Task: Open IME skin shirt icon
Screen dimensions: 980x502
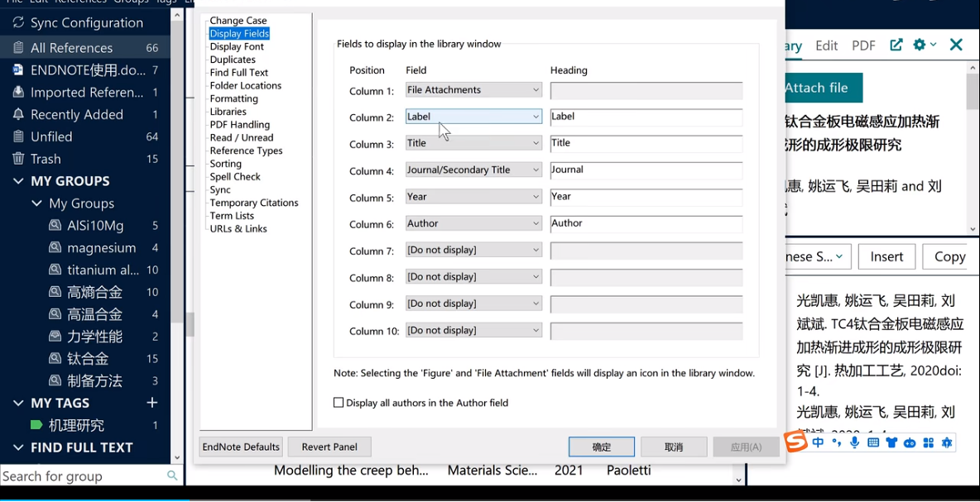Action: (x=891, y=442)
